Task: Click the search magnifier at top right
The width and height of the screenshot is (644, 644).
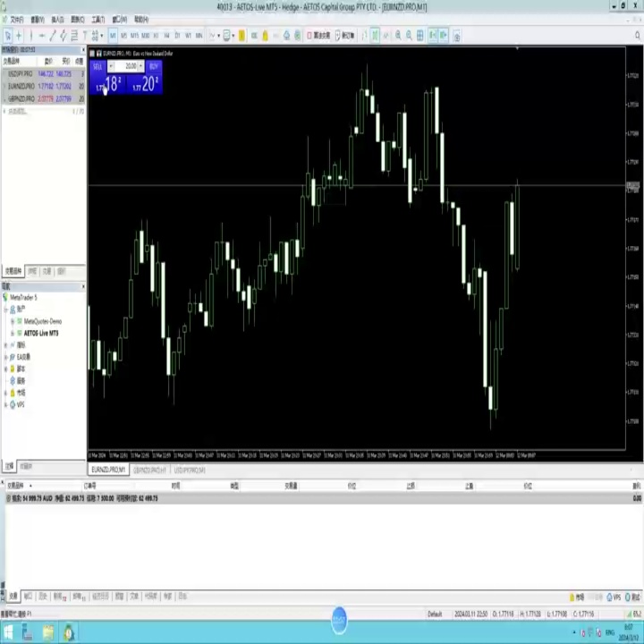Action: point(638,36)
